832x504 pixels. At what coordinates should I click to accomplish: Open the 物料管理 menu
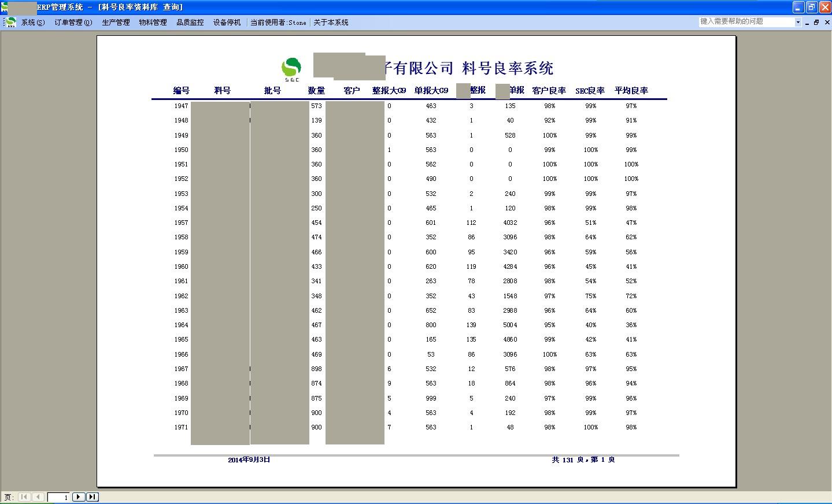point(153,23)
